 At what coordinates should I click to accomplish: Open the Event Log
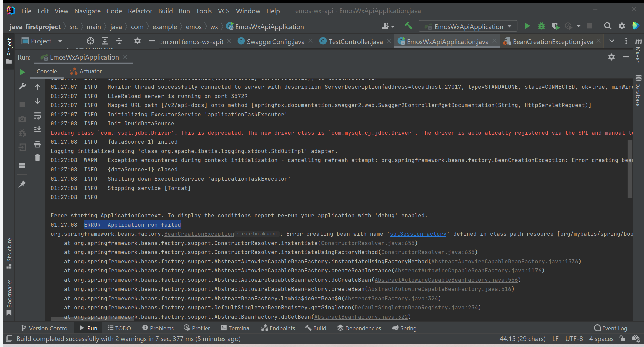[x=611, y=328]
